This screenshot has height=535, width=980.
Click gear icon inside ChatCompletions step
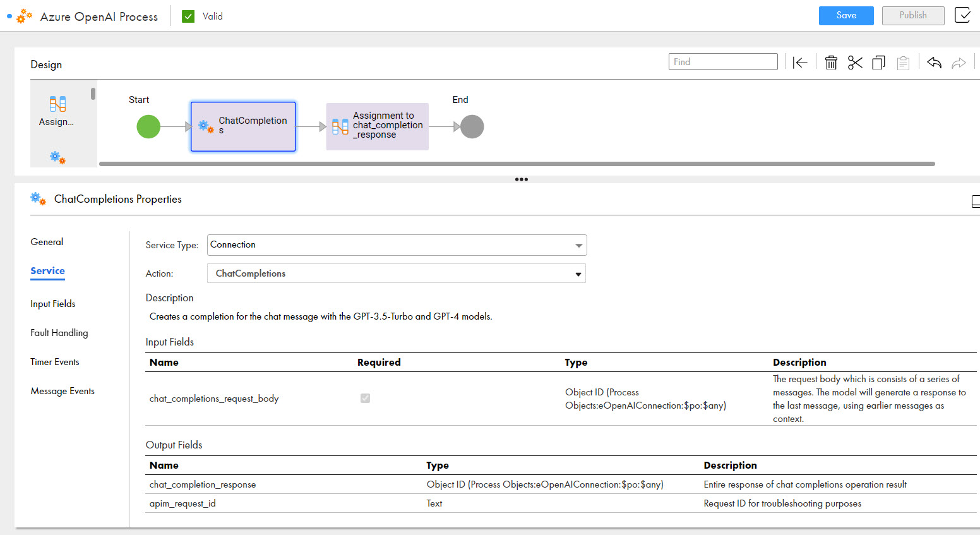pyautogui.click(x=206, y=126)
